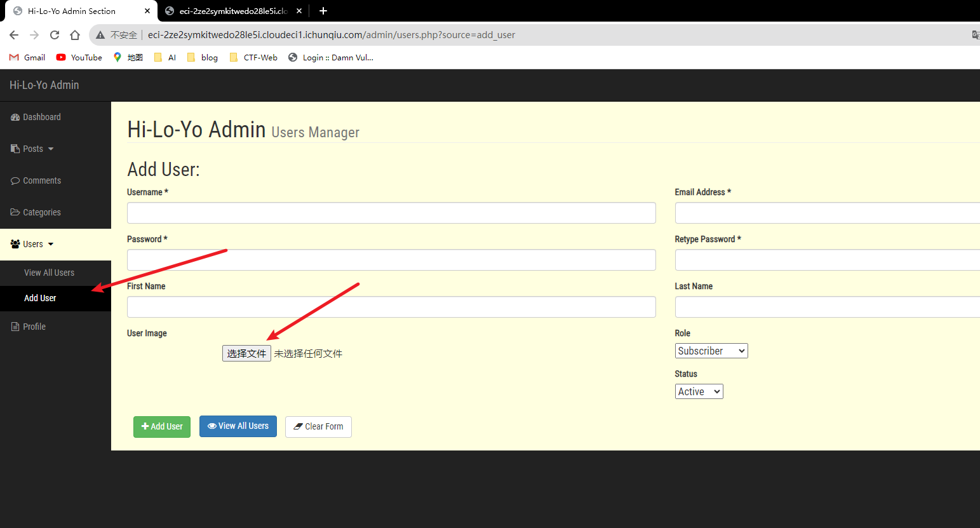Click 选择文件 to choose user image

246,353
